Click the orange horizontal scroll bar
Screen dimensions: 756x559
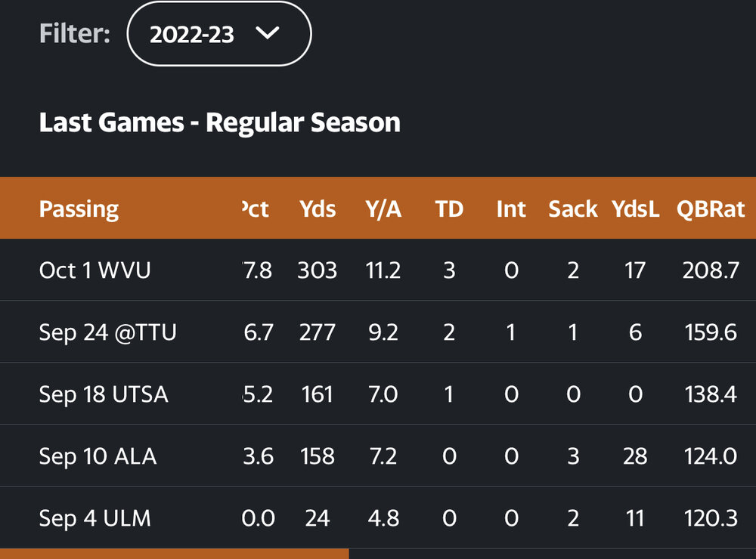pos(174,554)
